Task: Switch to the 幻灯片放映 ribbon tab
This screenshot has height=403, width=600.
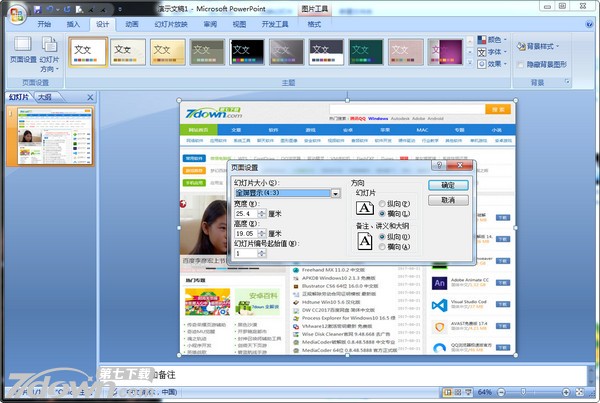Action: click(171, 24)
